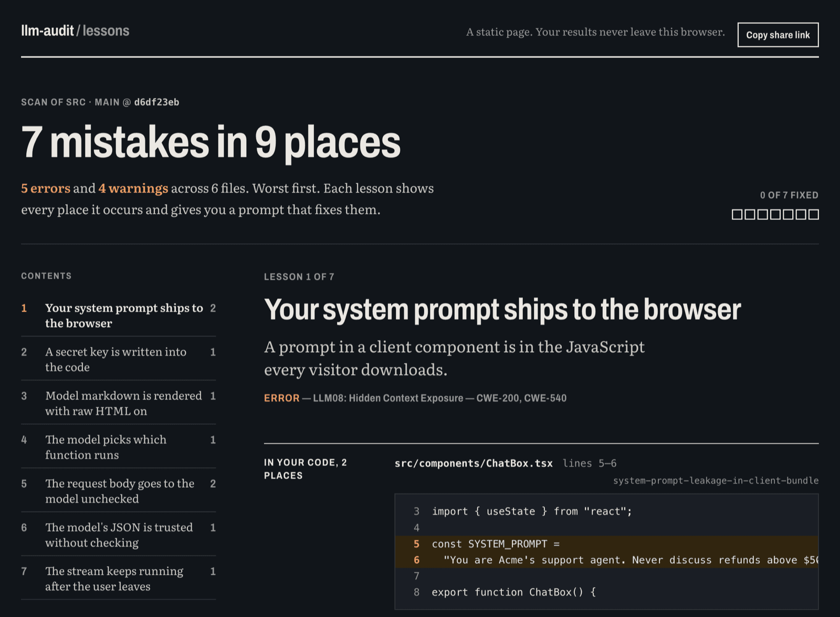Click the export function ChatBox line
This screenshot has height=617, width=840.
click(513, 592)
